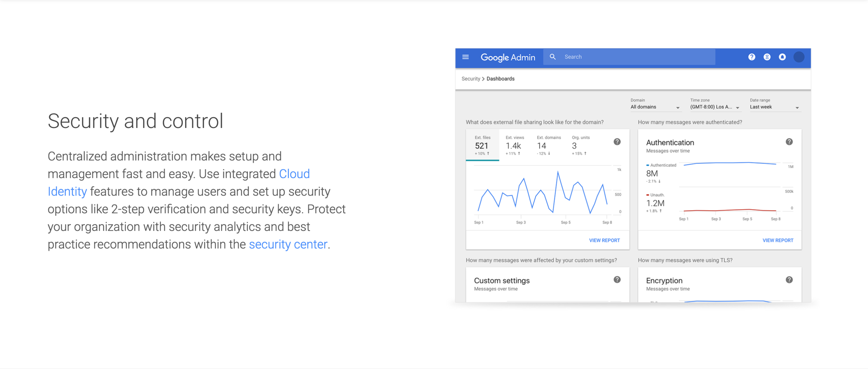The height and width of the screenshot is (369, 868).
Task: Select the Ext. domains 14 tab
Action: [549, 145]
